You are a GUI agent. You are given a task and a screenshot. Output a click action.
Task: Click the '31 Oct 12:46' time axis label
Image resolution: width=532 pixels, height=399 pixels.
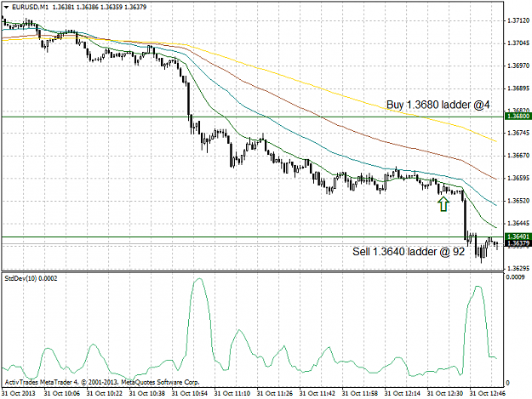click(x=488, y=393)
